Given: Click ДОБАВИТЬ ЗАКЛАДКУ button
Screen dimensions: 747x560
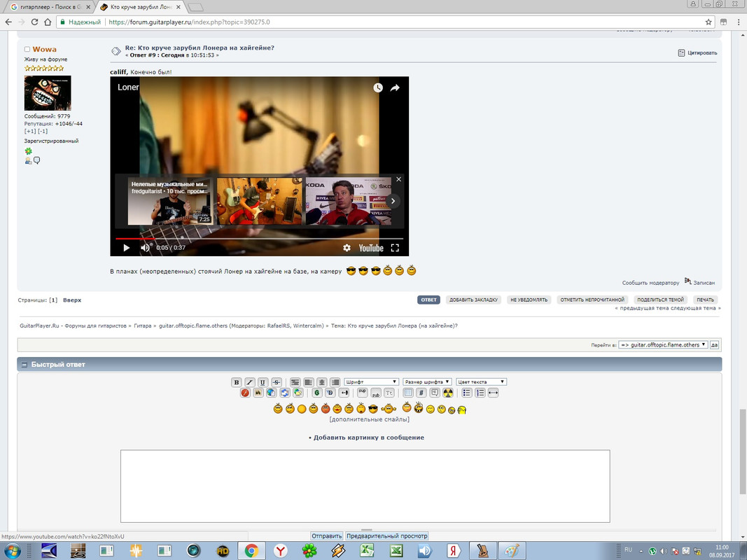Looking at the screenshot, I should 473,300.
